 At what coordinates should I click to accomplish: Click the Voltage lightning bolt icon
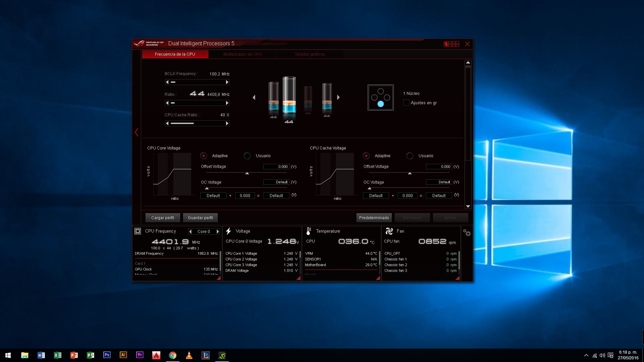click(228, 231)
